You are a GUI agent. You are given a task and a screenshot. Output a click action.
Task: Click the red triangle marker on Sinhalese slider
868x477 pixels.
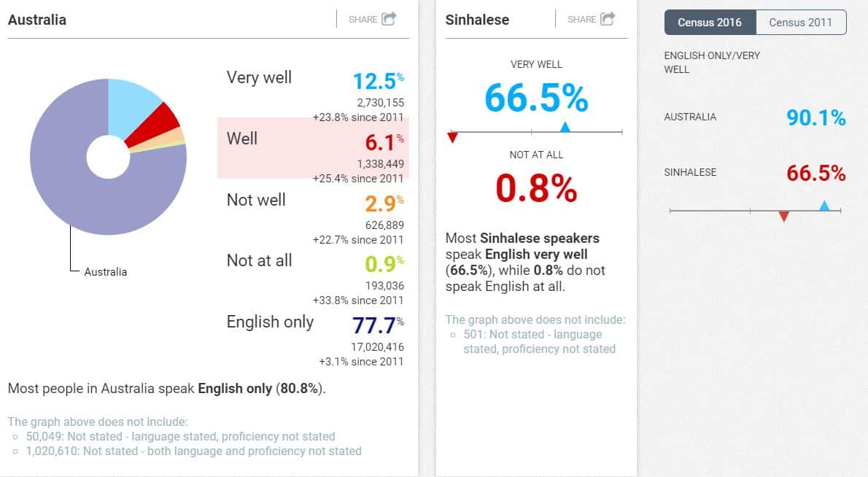(x=452, y=137)
